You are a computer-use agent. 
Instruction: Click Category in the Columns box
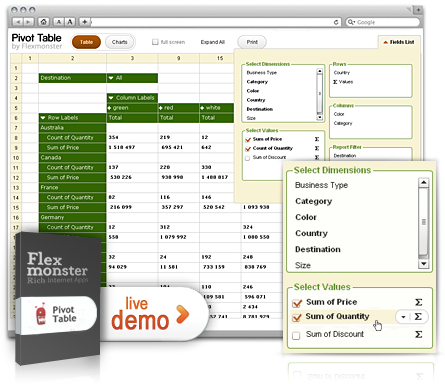tap(343, 123)
